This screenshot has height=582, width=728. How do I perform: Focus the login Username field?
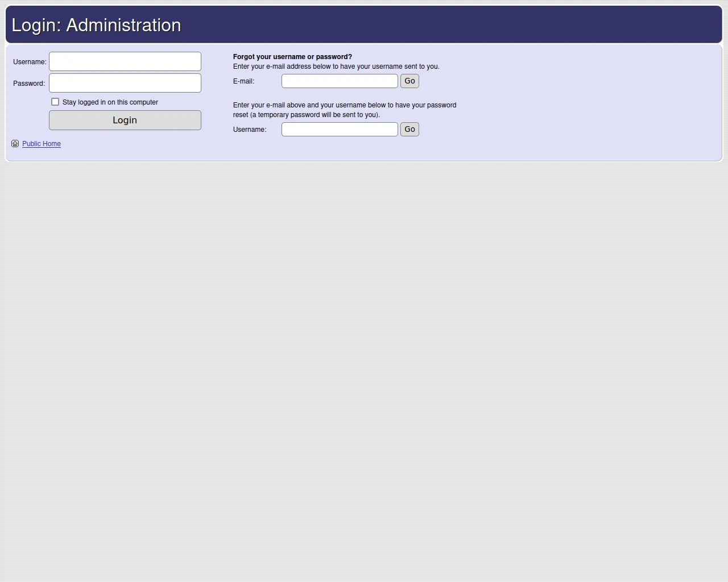click(125, 61)
